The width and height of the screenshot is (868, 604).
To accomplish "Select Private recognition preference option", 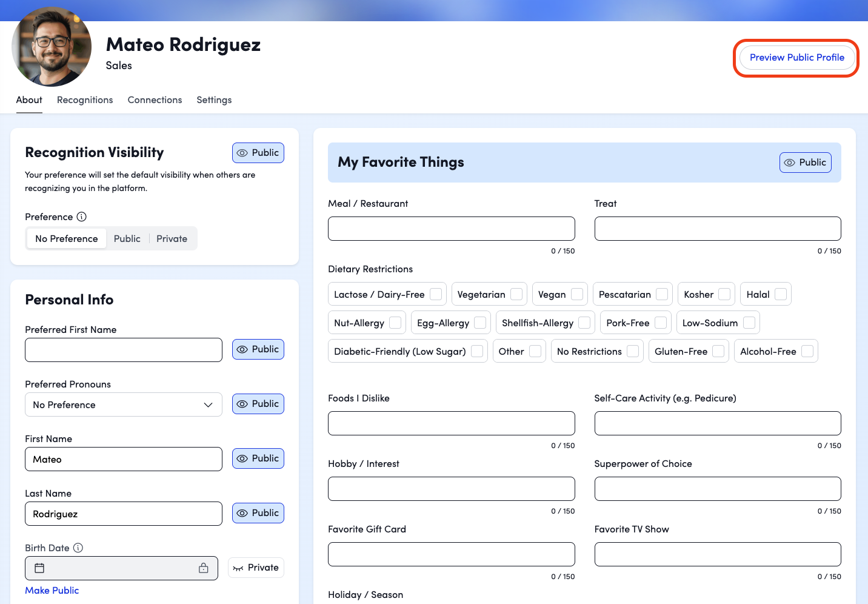I will 172,239.
